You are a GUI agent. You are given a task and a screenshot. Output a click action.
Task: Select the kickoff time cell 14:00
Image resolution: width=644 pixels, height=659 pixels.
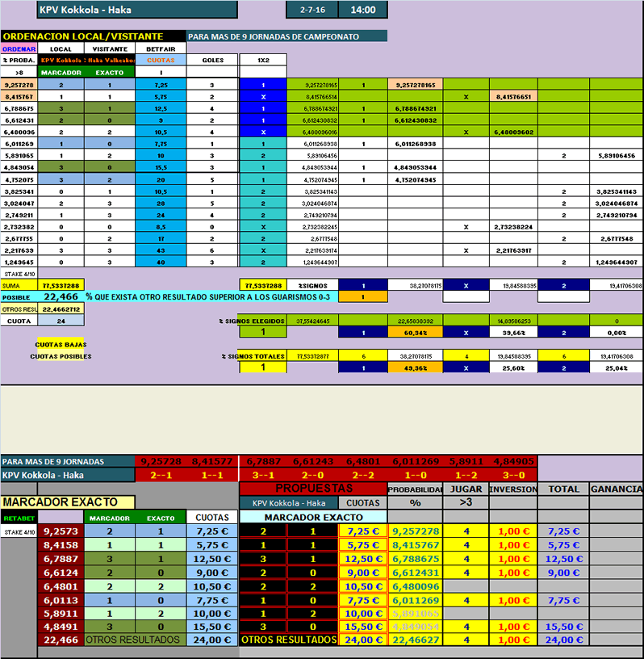363,10
